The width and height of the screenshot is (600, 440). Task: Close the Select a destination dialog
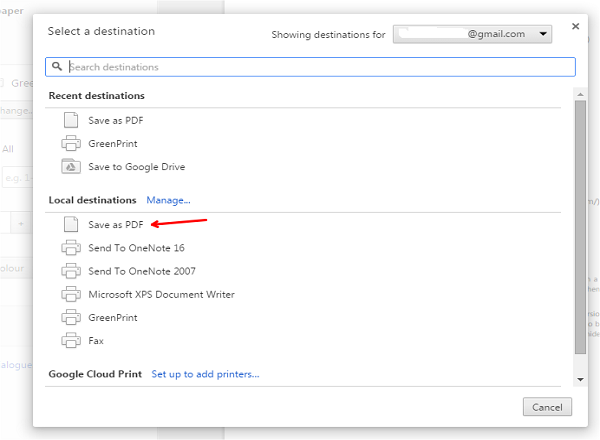pos(575,26)
